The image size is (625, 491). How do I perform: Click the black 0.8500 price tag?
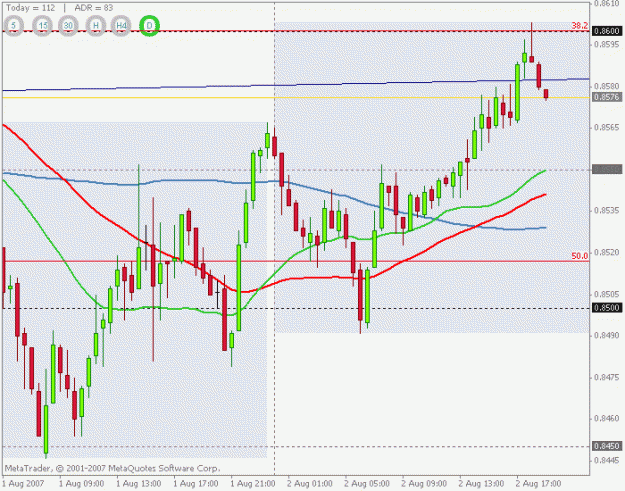click(x=607, y=308)
